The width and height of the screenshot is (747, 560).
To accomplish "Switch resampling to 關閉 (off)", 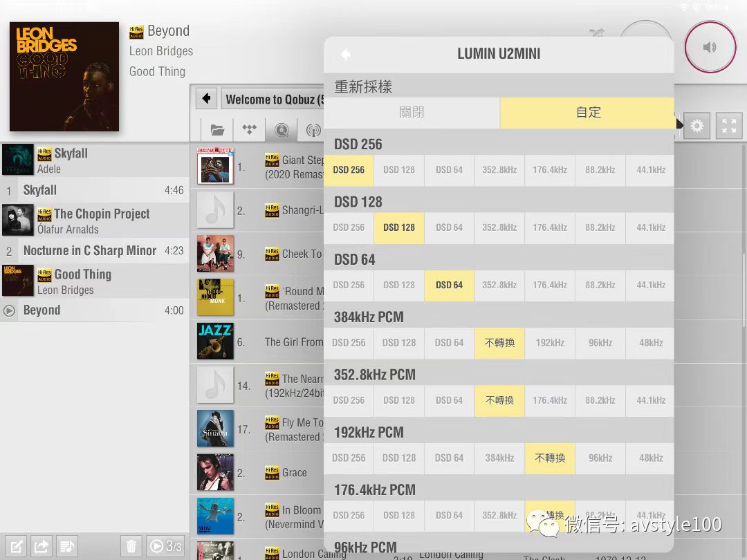I will [412, 113].
